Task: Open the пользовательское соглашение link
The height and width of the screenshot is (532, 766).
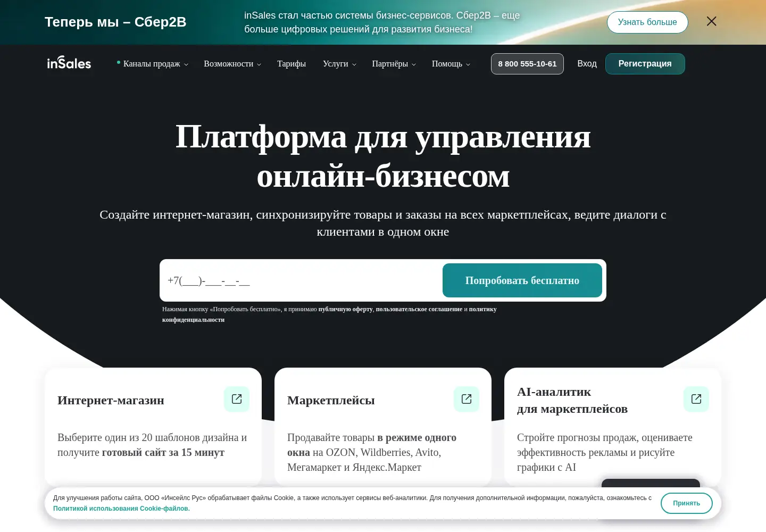Action: pyautogui.click(x=419, y=309)
